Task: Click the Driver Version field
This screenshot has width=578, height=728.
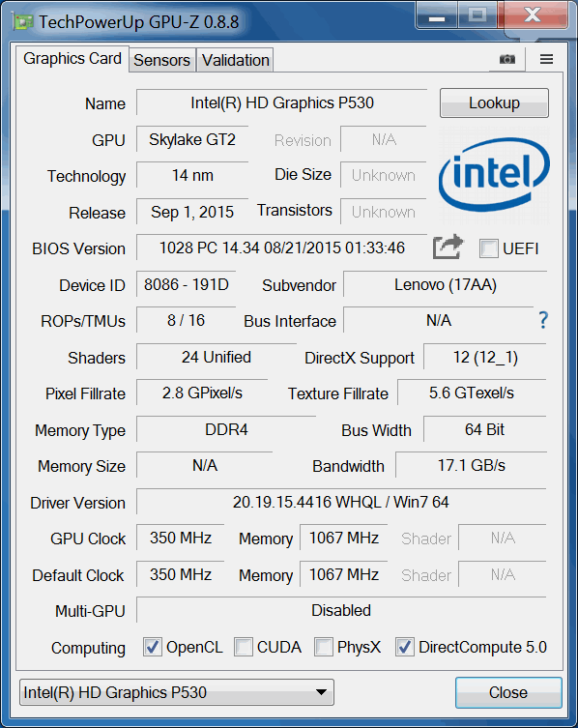Action: 341,502
